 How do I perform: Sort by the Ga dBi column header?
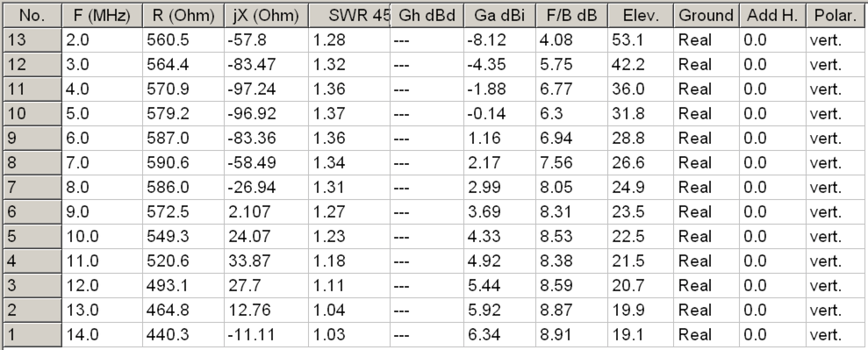[x=500, y=16]
